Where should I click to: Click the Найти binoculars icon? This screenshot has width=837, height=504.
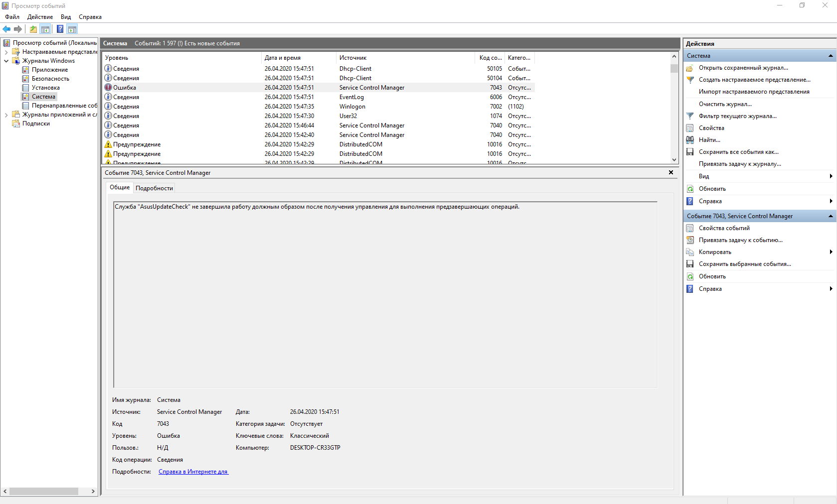[x=690, y=140]
